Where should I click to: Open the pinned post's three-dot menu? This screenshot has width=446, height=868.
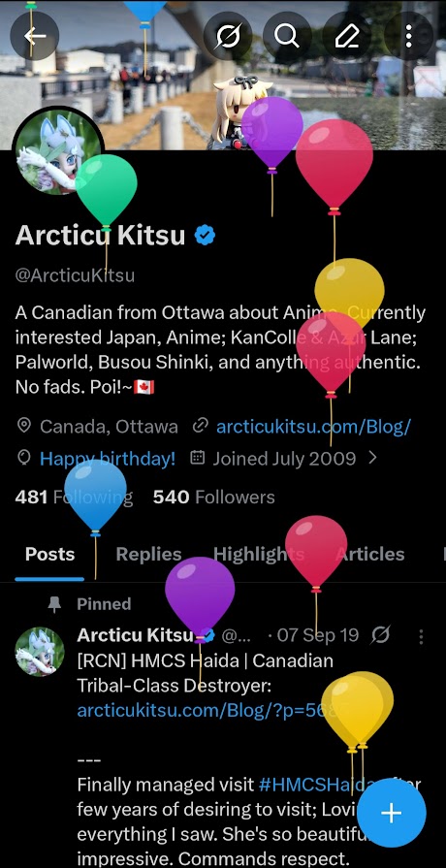click(x=421, y=636)
